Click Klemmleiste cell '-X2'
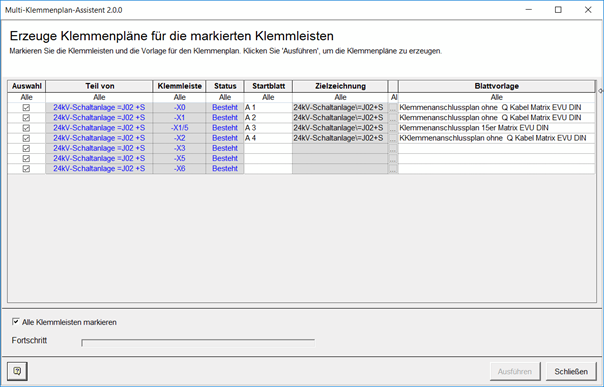 [180, 138]
